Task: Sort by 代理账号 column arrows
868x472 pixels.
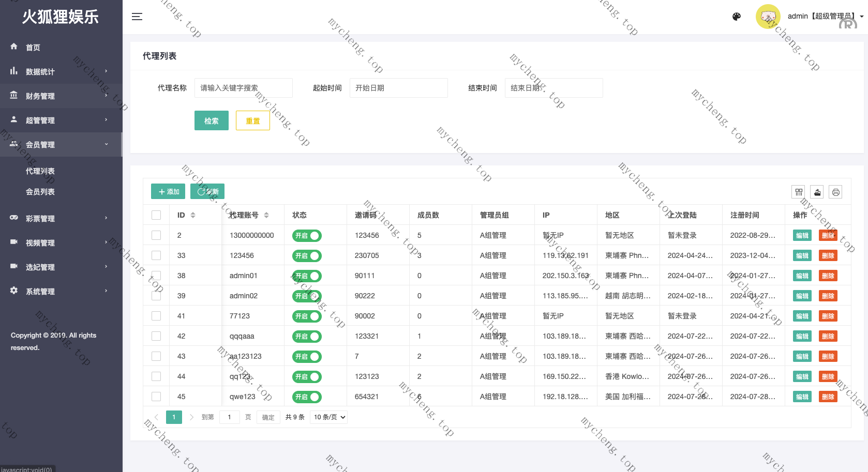Action: click(x=266, y=215)
